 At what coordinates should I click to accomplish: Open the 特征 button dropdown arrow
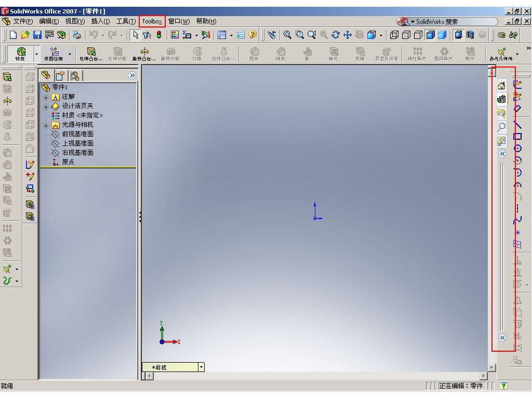click(x=36, y=54)
